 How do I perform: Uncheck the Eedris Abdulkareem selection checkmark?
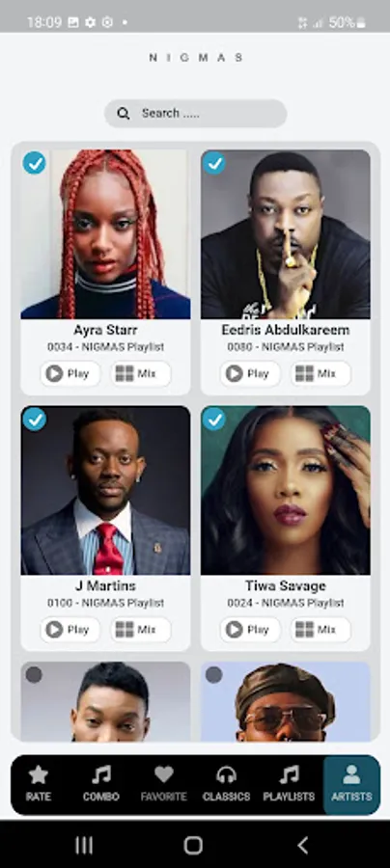click(x=214, y=163)
